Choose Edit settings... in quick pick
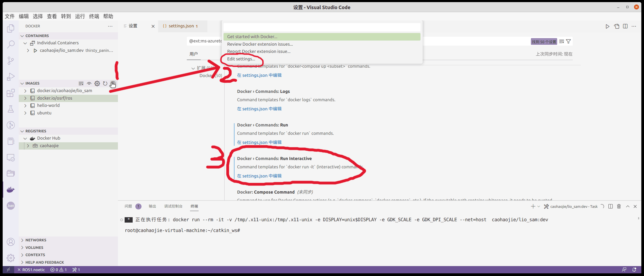This screenshot has height=276, width=644. pyautogui.click(x=322, y=59)
